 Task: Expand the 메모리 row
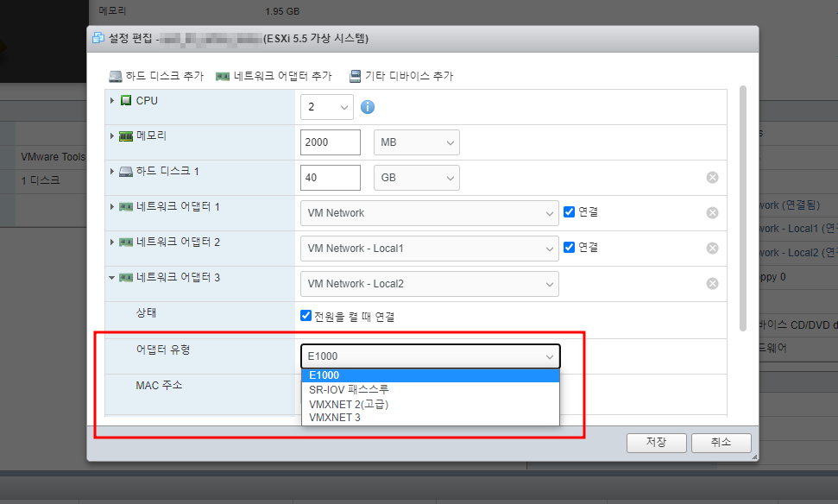coord(111,135)
